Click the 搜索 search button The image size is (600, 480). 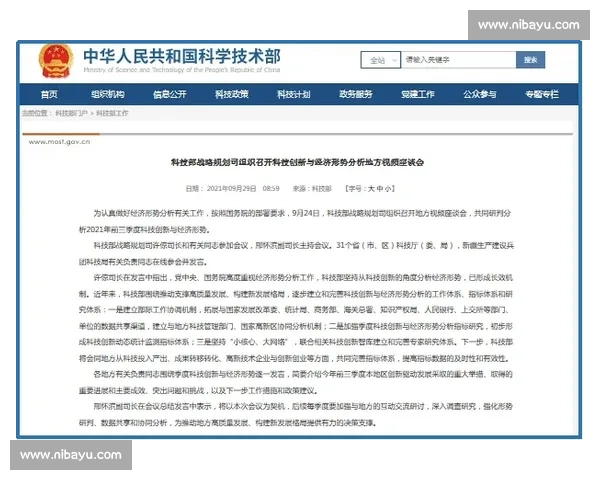(530, 60)
